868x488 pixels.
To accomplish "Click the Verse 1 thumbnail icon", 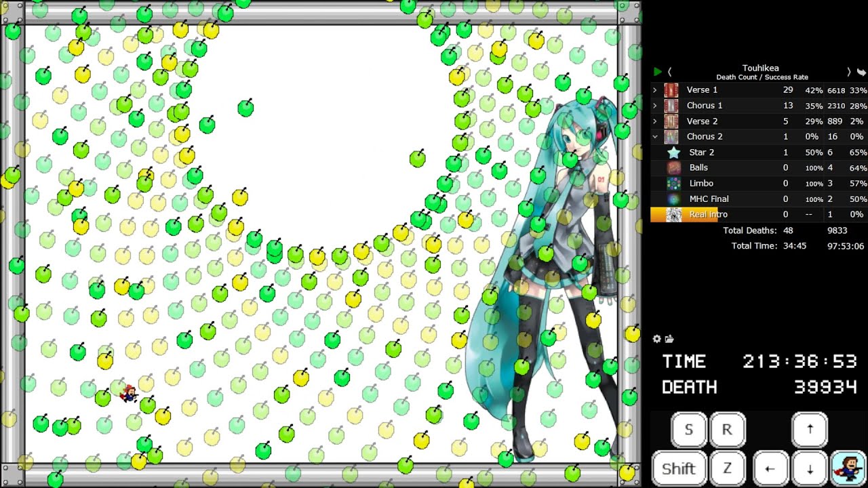I will point(671,90).
